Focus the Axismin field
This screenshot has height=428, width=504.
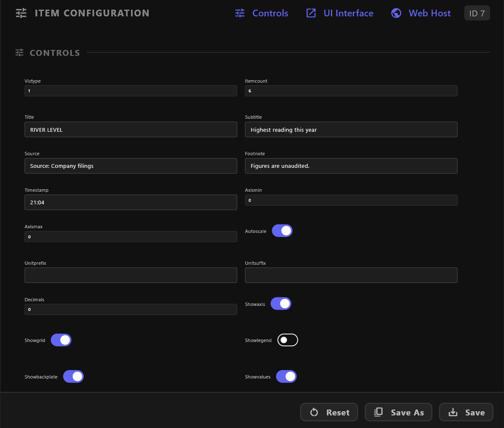[x=351, y=200]
